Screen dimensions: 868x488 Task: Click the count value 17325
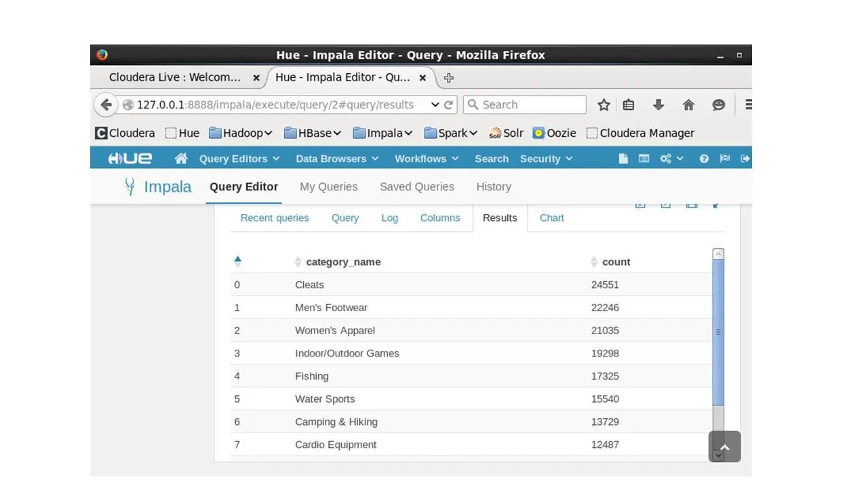tap(605, 376)
